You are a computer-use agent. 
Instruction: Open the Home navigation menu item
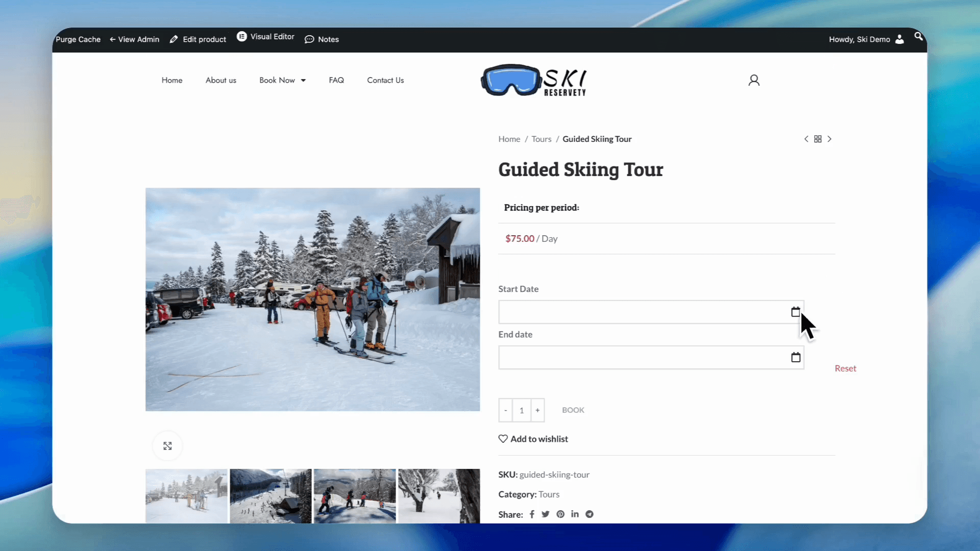pos(172,80)
